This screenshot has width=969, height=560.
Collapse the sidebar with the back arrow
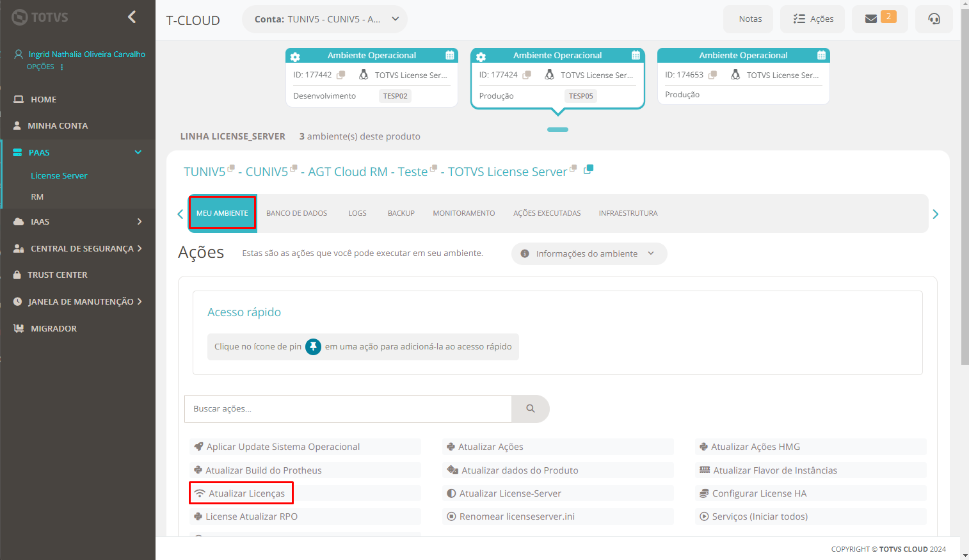tap(132, 17)
